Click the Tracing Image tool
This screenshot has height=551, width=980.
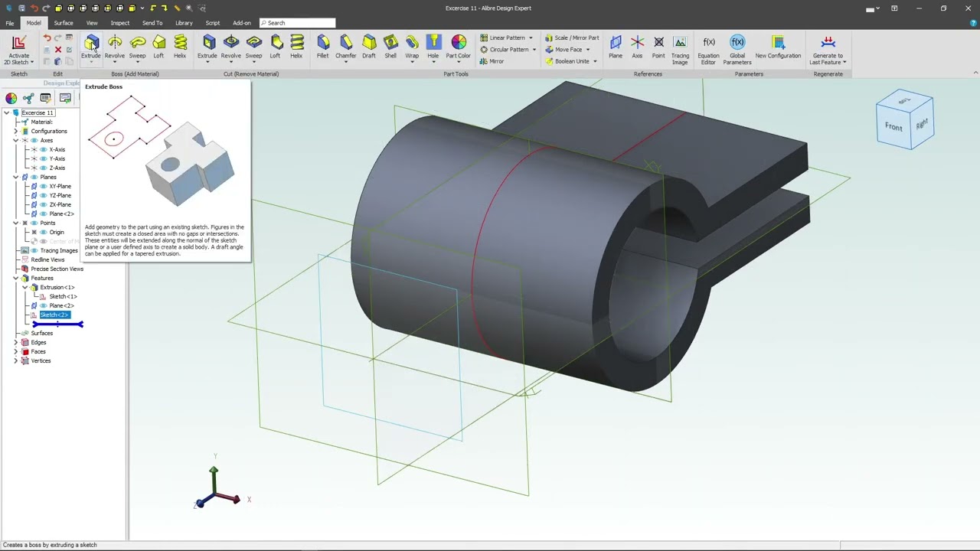[680, 47]
